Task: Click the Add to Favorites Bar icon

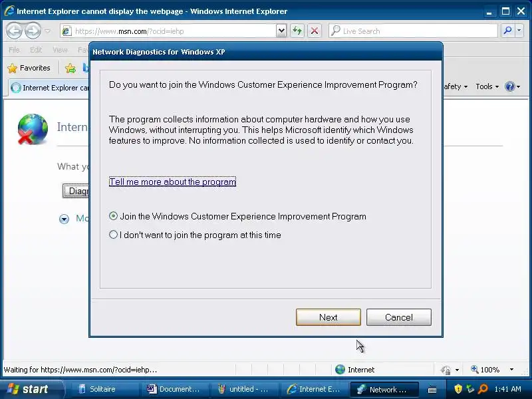Action: (70, 68)
